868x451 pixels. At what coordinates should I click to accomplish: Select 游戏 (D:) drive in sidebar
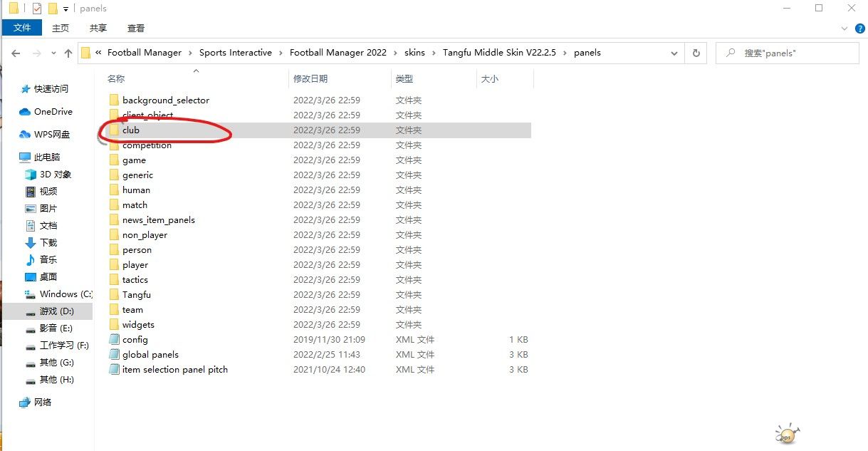point(56,311)
